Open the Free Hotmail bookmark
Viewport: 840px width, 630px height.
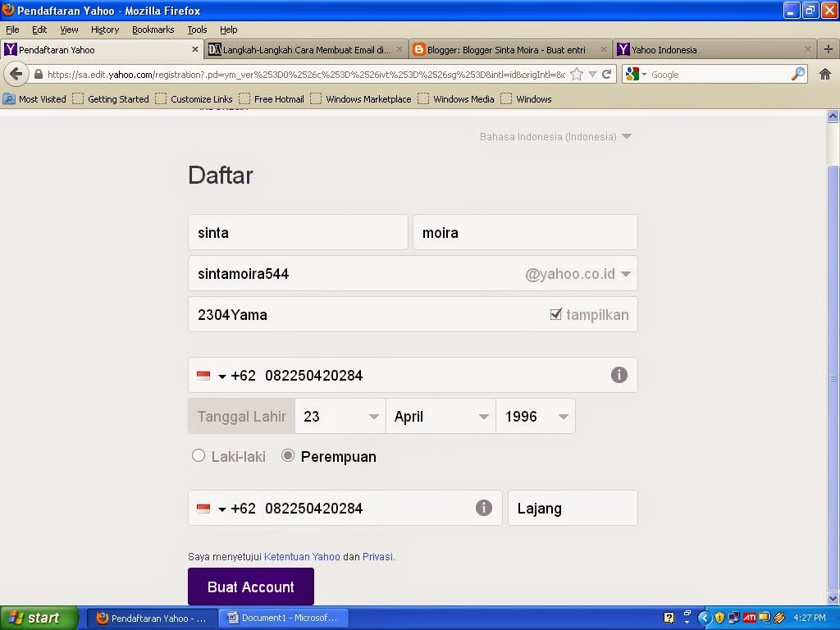(272, 99)
